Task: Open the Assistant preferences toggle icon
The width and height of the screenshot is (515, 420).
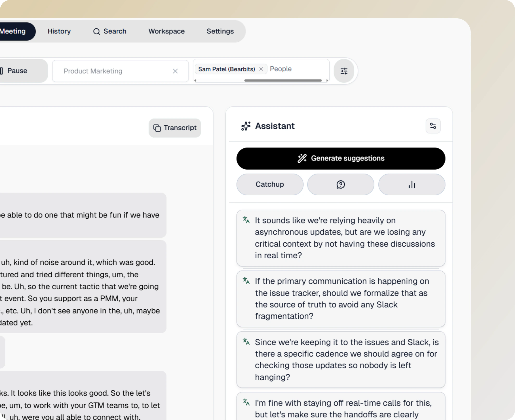Action: [433, 126]
